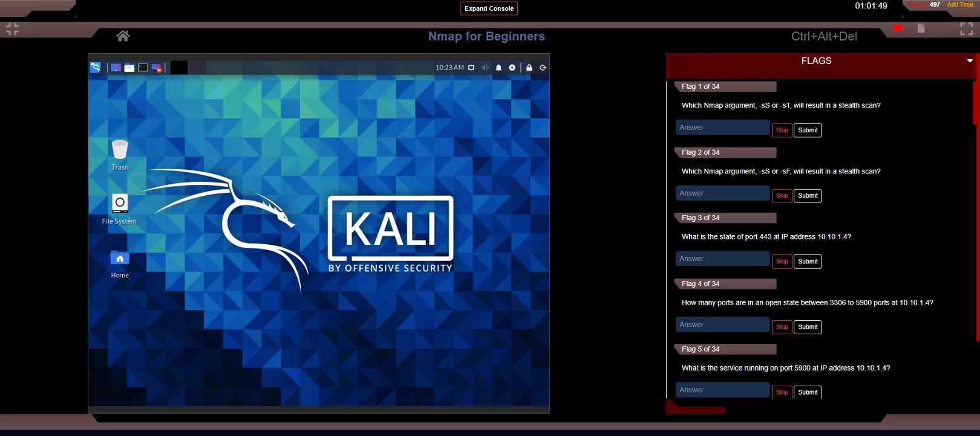Viewport: 980px width, 437px height.
Task: Submit the answer for Flag 4
Action: point(808,327)
